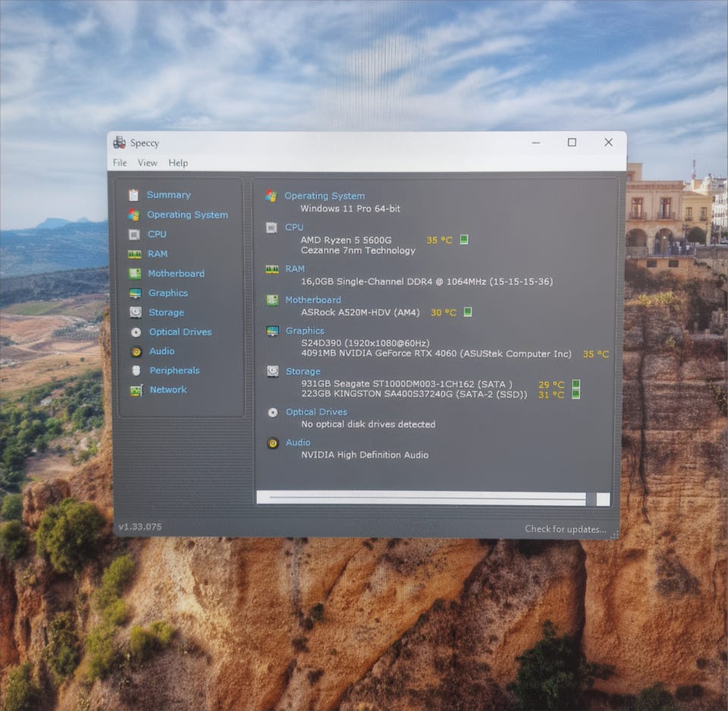Click the text AMD Ryzen 5 5600G
728x711 pixels.
(x=346, y=240)
